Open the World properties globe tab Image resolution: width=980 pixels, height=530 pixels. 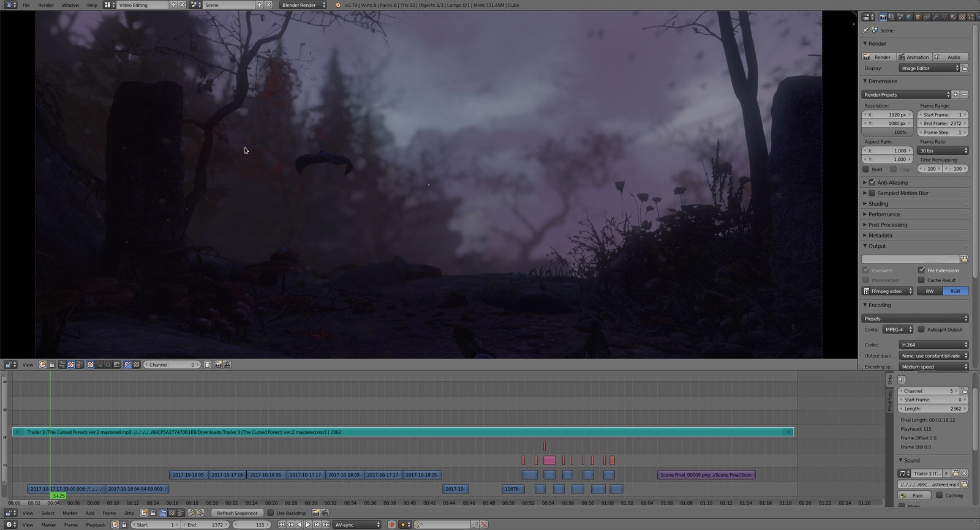coord(909,17)
